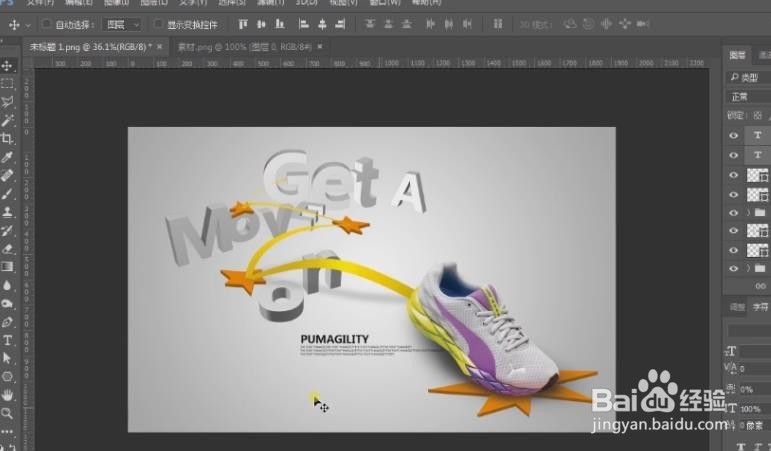
Task: Open the font family box in Character panel
Action: (x=749, y=330)
